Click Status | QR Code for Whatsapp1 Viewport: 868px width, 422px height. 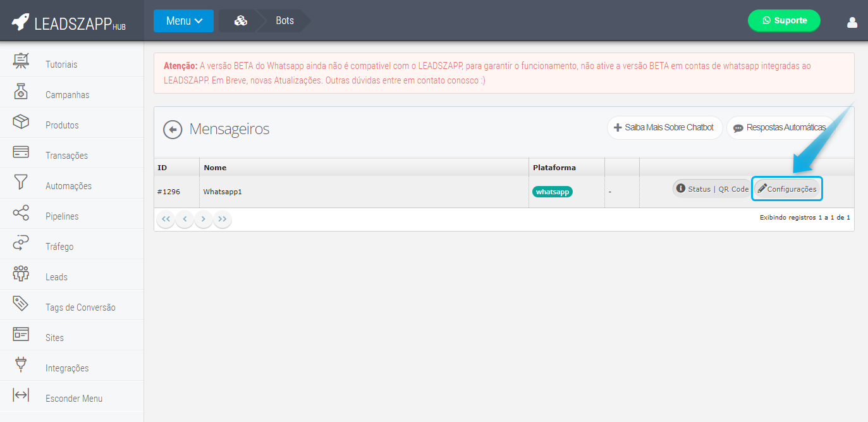coord(711,188)
